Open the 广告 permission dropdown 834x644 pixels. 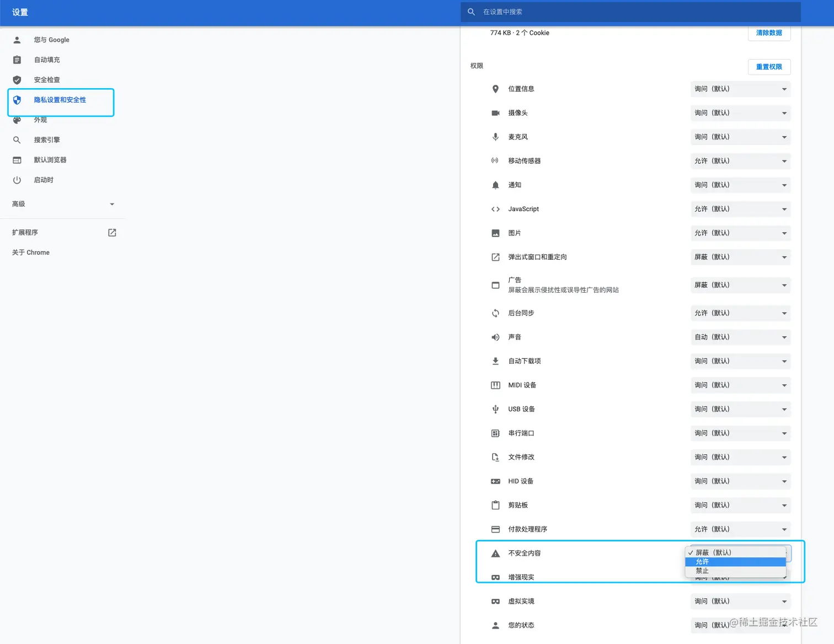point(740,285)
